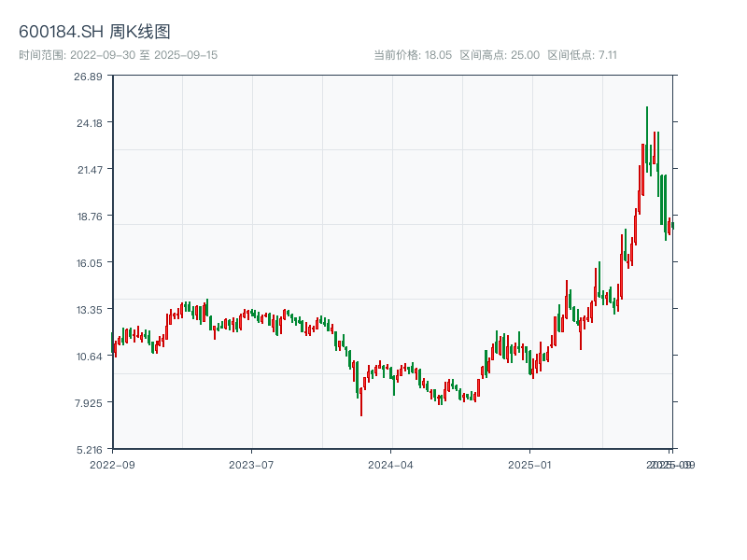Click the interval low 区间低点: 7.11

coord(582,55)
